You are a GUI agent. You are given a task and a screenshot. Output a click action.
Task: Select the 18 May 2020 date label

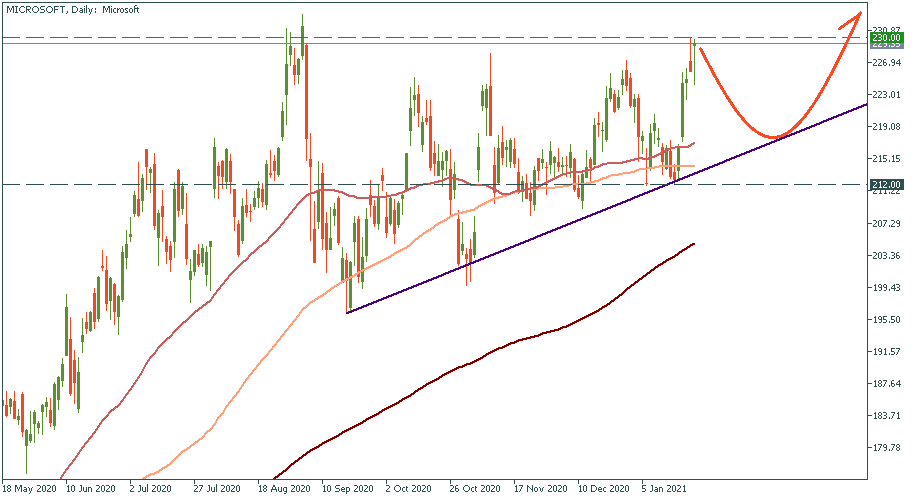tap(31, 490)
